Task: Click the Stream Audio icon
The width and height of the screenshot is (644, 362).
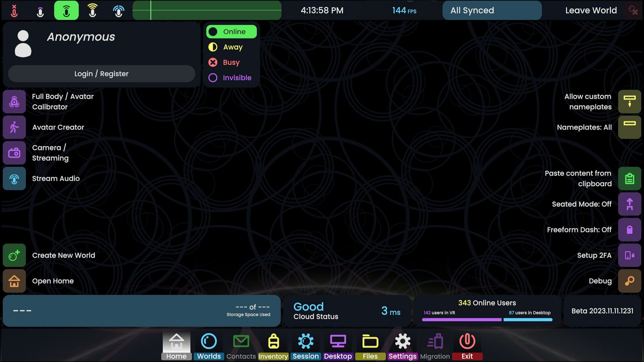Action: [x=14, y=179]
